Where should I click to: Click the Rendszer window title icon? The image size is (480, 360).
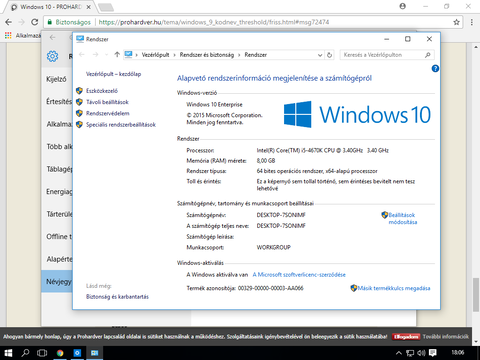pyautogui.click(x=80, y=39)
